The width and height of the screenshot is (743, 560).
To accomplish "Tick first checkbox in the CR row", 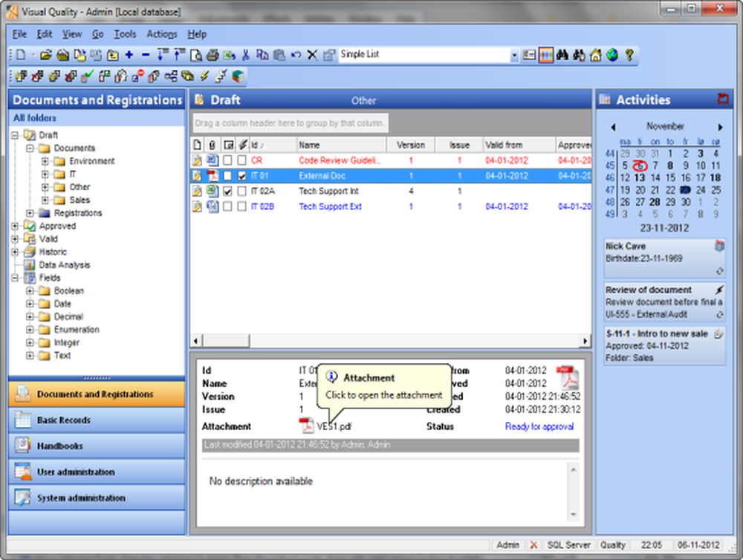I will tap(228, 160).
